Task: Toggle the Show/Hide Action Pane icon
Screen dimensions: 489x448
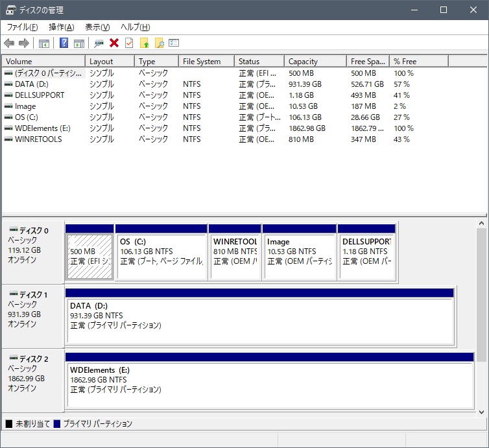Action: (79, 43)
